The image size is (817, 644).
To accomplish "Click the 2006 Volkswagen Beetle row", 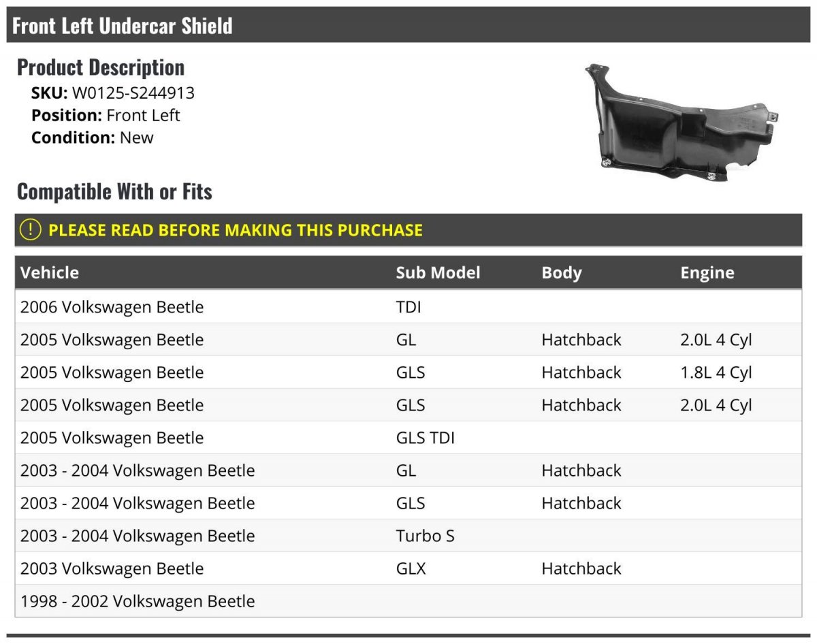I will tap(408, 307).
